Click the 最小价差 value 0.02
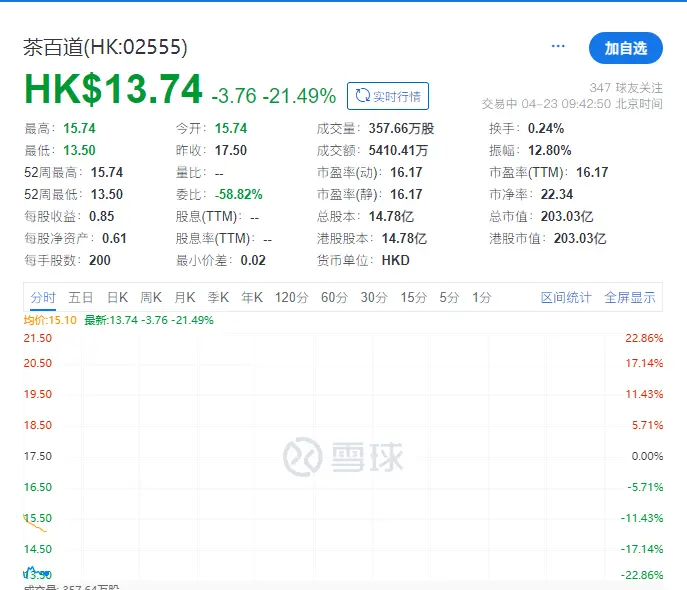 [253, 260]
